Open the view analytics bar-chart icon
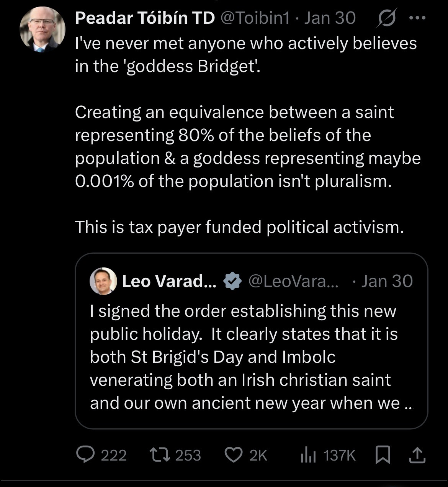 pyautogui.click(x=307, y=455)
